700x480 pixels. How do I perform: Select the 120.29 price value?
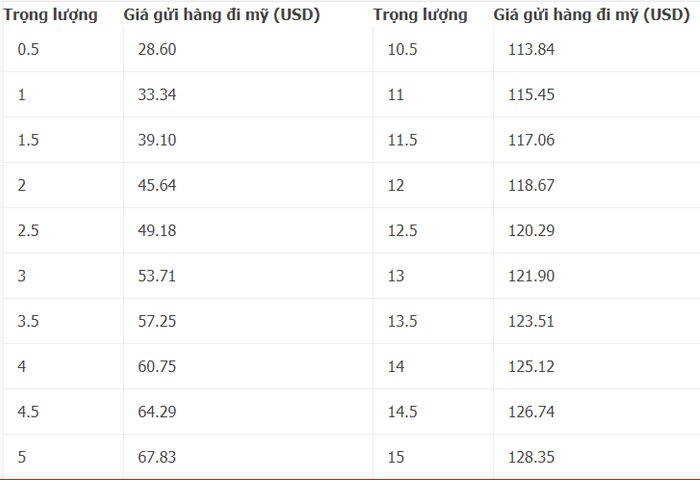tap(531, 231)
